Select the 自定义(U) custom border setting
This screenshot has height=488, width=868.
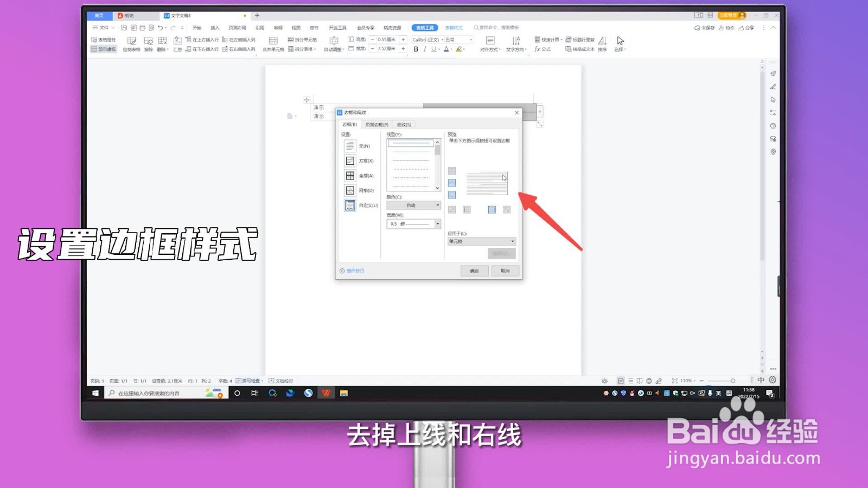point(360,206)
